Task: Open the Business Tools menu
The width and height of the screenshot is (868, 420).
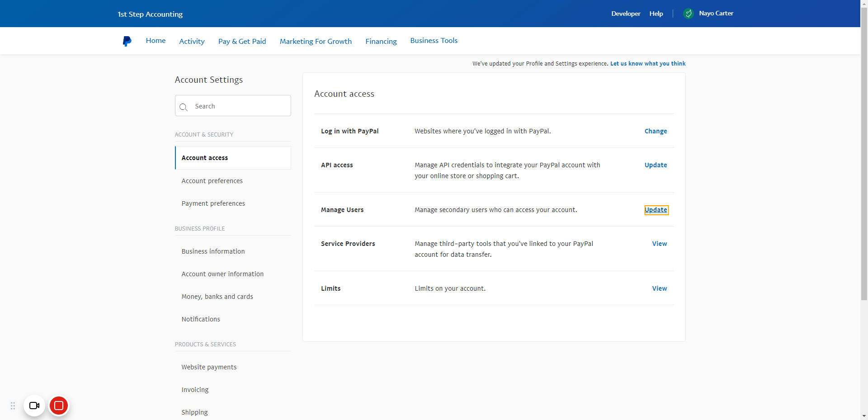Action: (x=434, y=41)
